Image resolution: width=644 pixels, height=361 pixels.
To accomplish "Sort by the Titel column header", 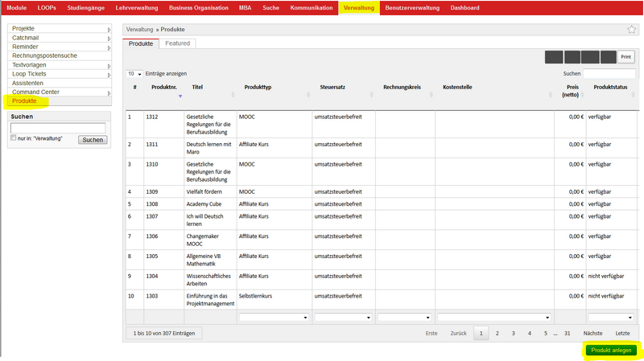I will (197, 87).
